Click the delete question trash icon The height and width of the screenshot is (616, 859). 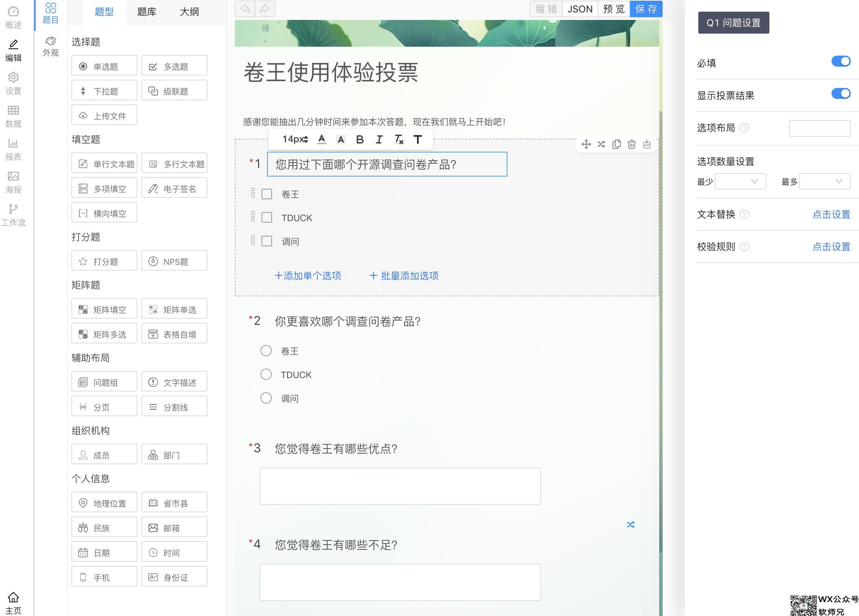(x=631, y=144)
